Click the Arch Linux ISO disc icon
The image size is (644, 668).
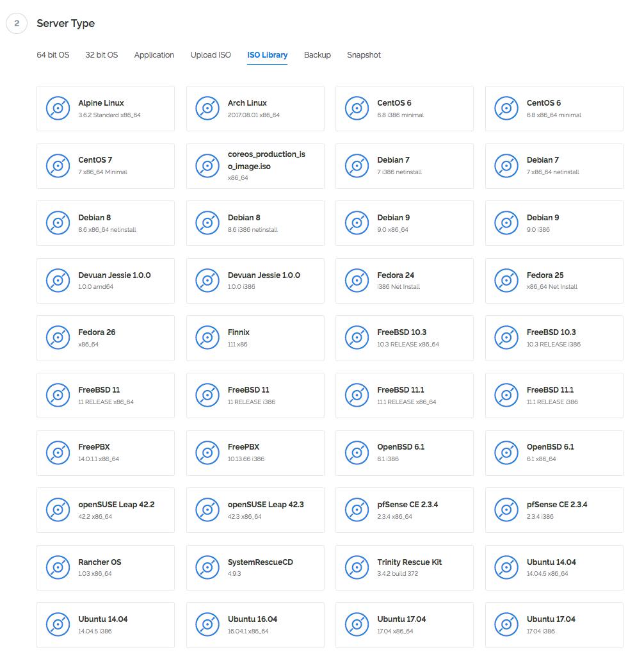pyautogui.click(x=207, y=108)
